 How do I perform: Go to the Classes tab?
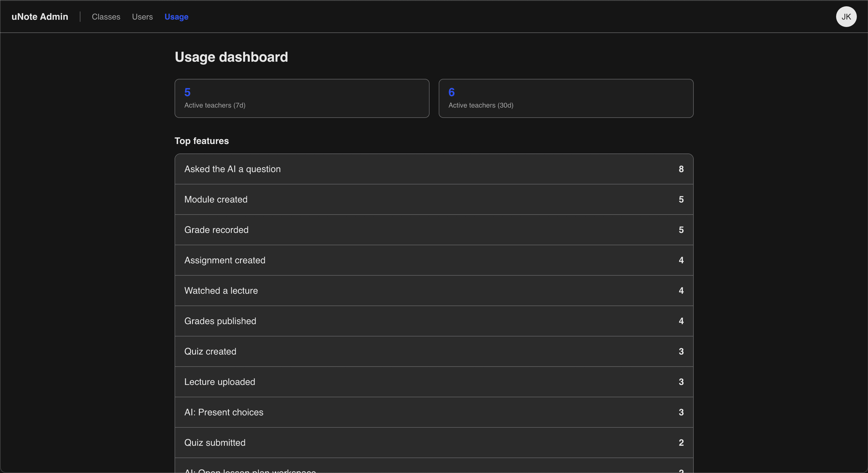[x=106, y=17]
